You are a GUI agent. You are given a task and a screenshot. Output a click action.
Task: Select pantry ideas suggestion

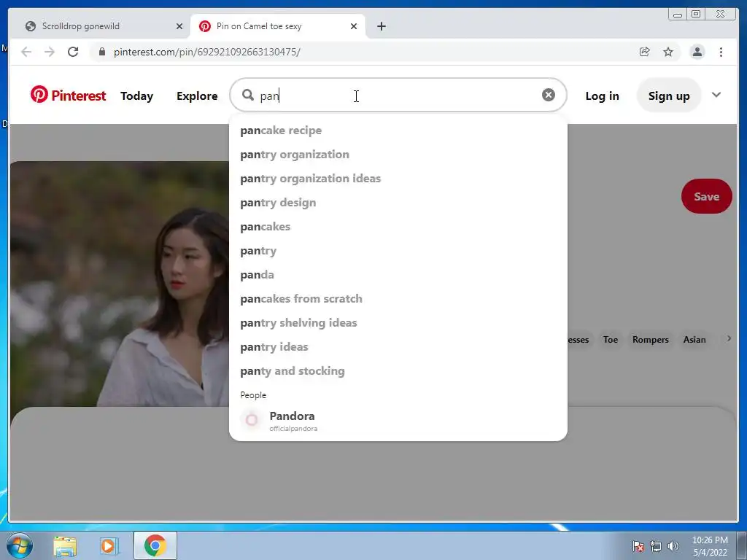398,346
